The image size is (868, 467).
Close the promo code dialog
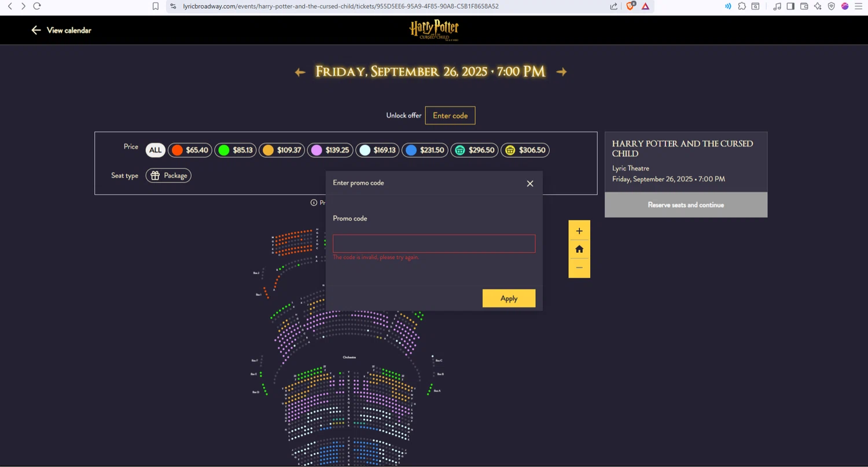coord(530,183)
